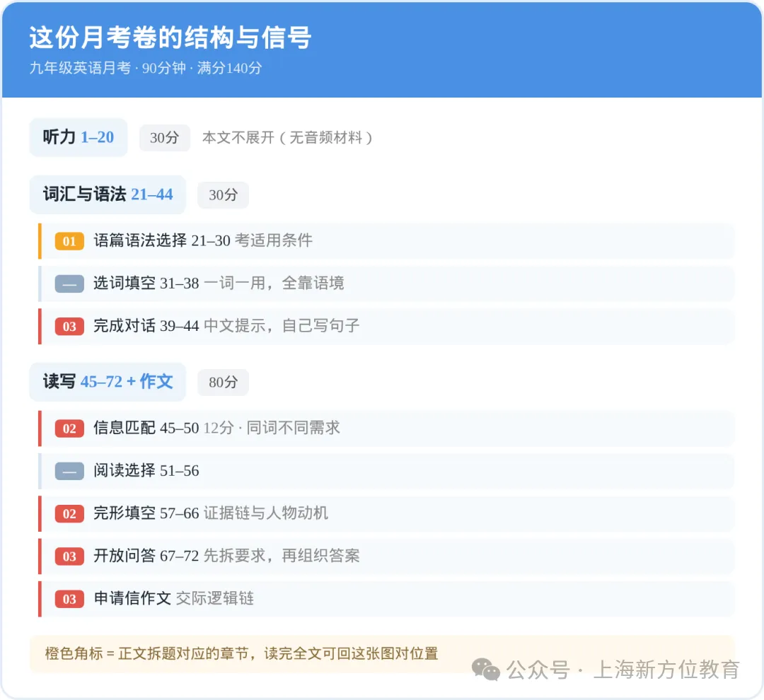Click the 30分 badge beside 听力

[165, 138]
